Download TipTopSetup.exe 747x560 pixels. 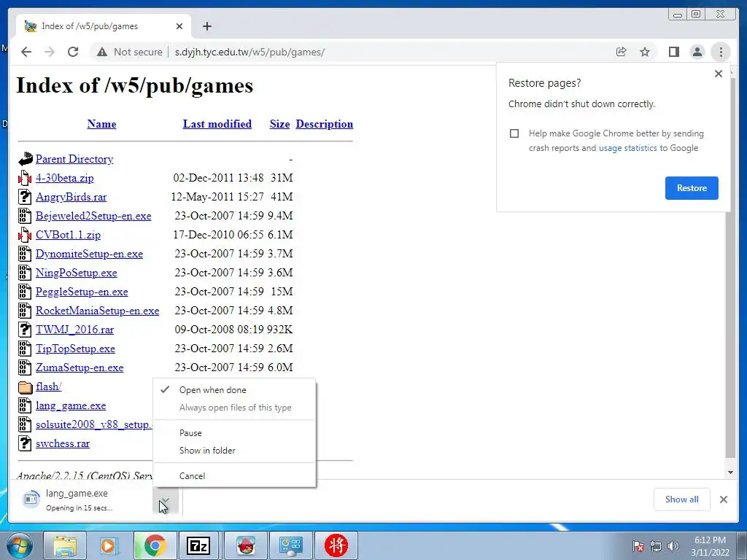coord(75,349)
